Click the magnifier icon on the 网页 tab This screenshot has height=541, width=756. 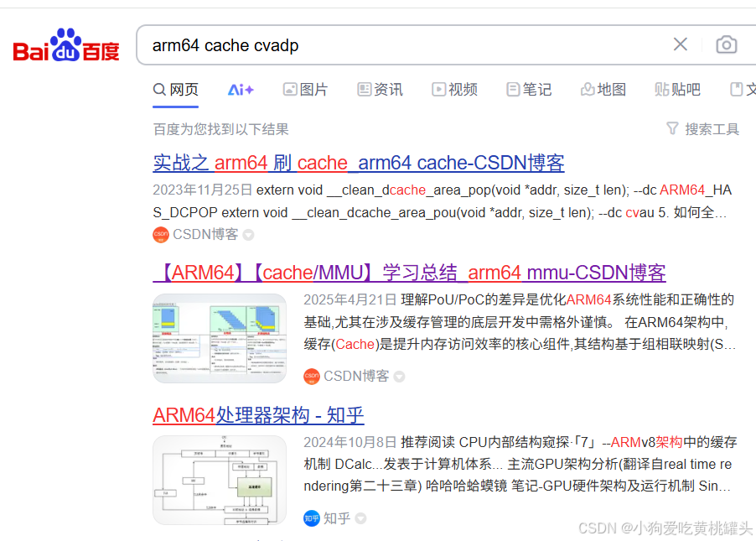[x=159, y=89]
